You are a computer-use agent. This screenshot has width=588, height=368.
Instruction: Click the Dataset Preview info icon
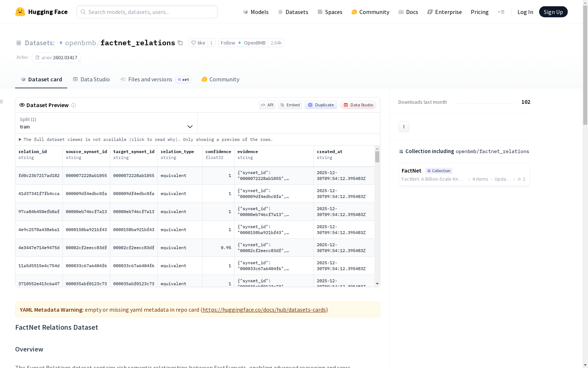point(73,105)
